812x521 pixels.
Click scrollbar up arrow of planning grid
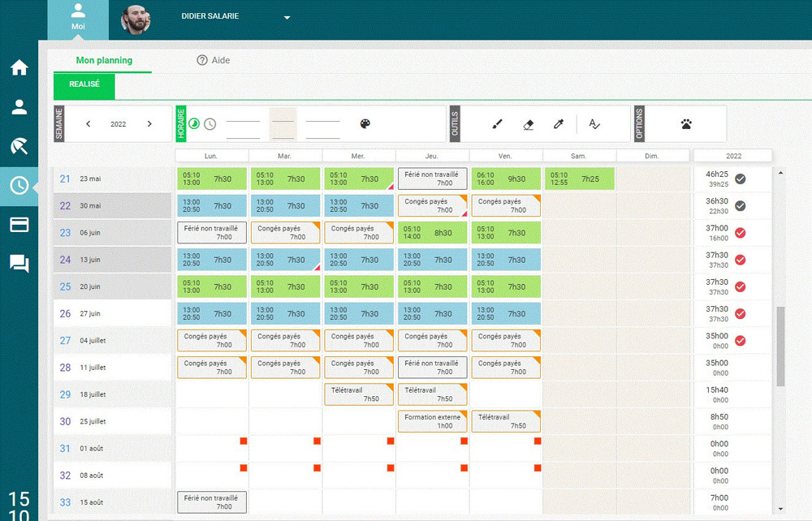coord(780,173)
